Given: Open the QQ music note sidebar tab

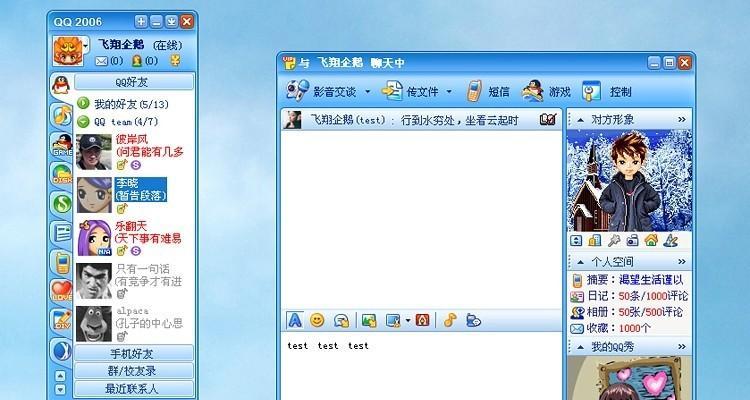Looking at the screenshot, I should (62, 114).
